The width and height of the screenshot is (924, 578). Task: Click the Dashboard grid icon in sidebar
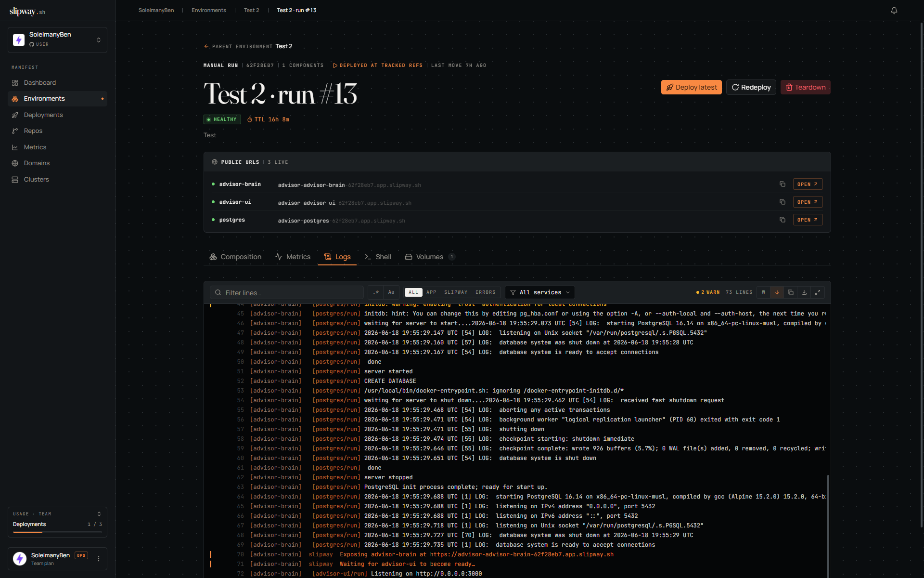click(15, 83)
